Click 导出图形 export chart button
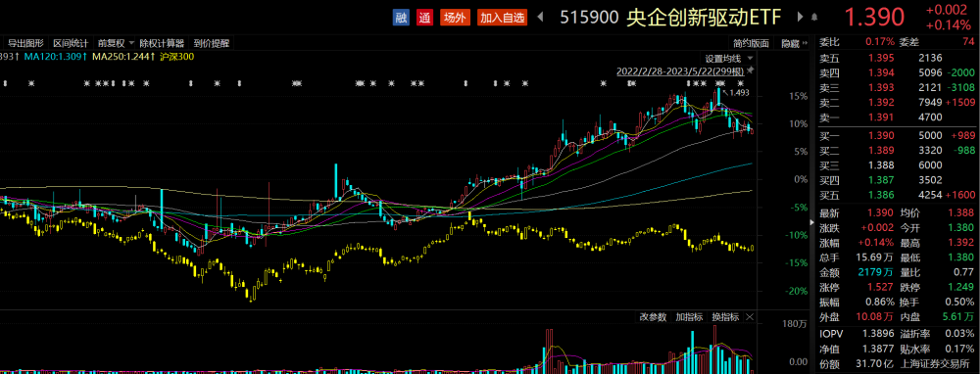 25,44
